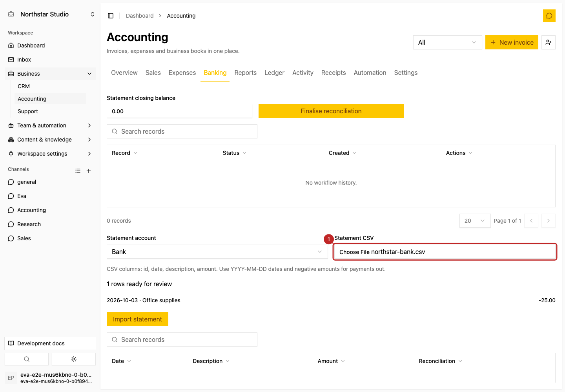
Task: Open Development docs link
Action: click(x=50, y=343)
